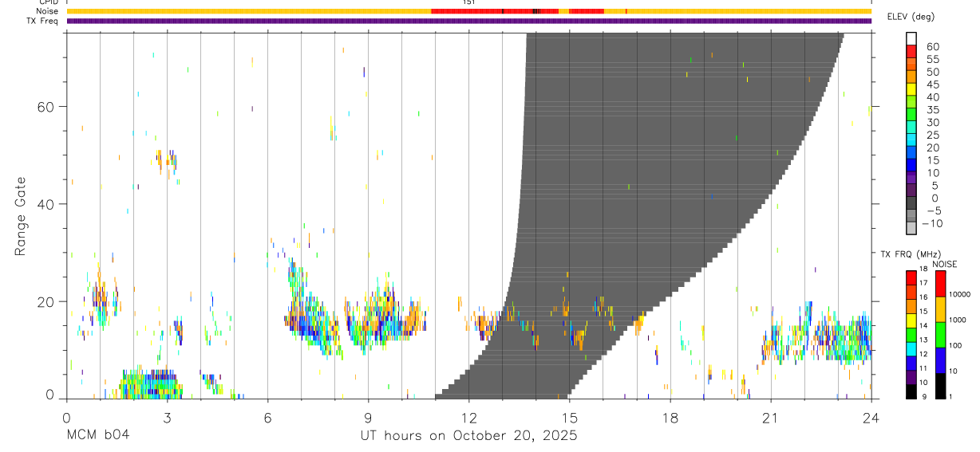The image size is (980, 452).
Task: Click the dark gray elevation swatch between -5 and 0
Action: (x=911, y=203)
